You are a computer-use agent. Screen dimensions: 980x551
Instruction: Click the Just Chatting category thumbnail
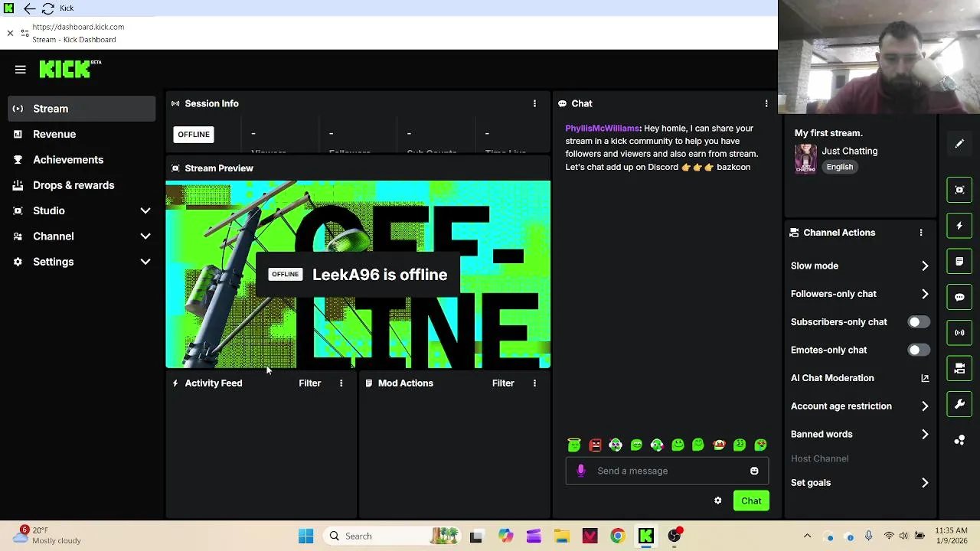coord(805,159)
